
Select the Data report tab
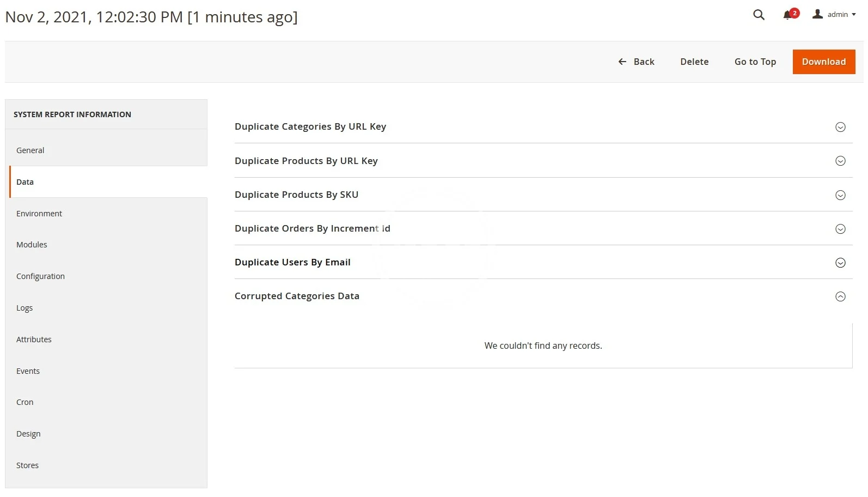click(108, 182)
